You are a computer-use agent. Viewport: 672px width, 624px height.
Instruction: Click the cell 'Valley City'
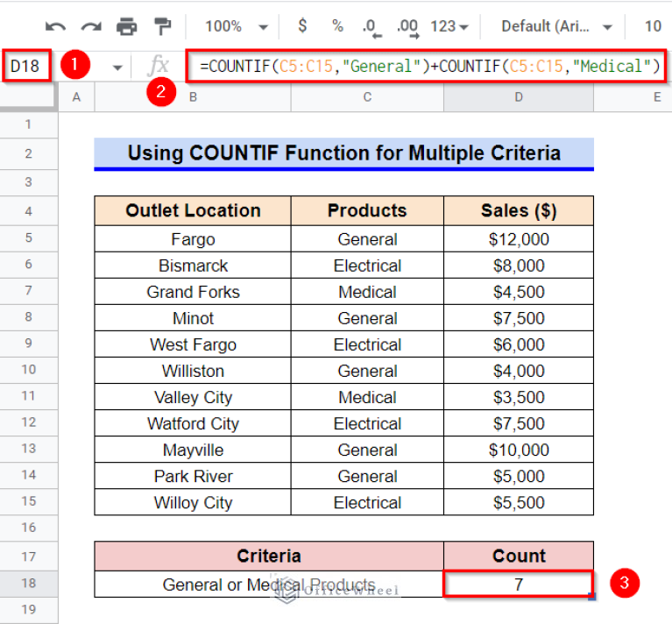193,397
